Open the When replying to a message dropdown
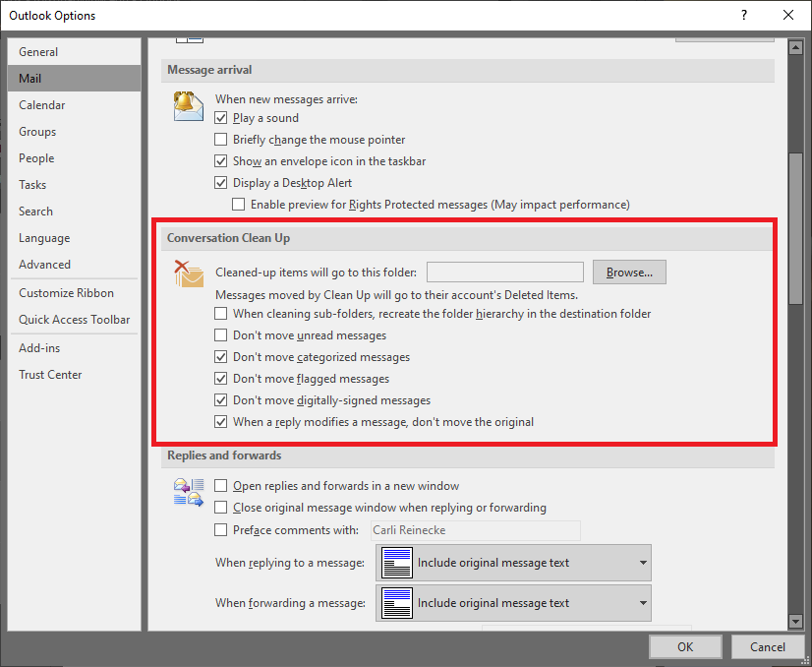 513,563
